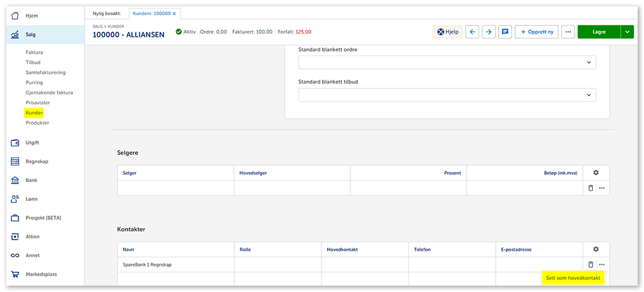The height and width of the screenshot is (292, 644).
Task: Open Selgere table settings gear
Action: click(595, 173)
